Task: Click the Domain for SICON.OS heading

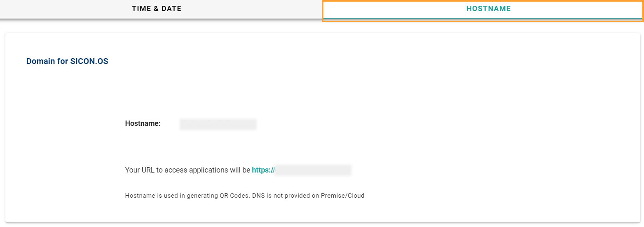Action: coord(67,61)
